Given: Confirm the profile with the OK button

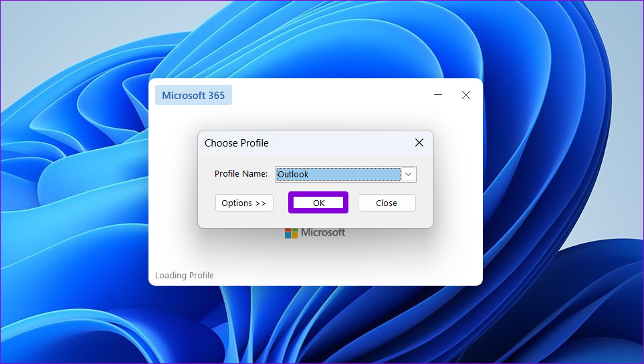Looking at the screenshot, I should click(318, 203).
